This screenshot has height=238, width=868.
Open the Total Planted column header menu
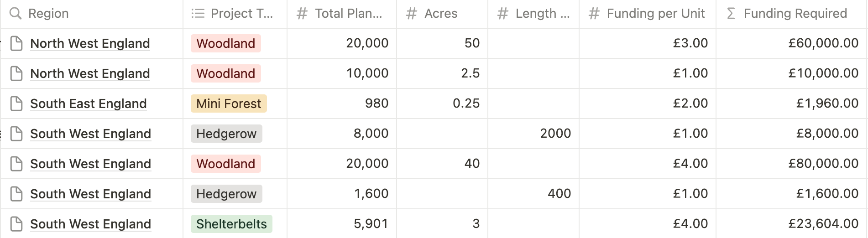click(x=348, y=14)
